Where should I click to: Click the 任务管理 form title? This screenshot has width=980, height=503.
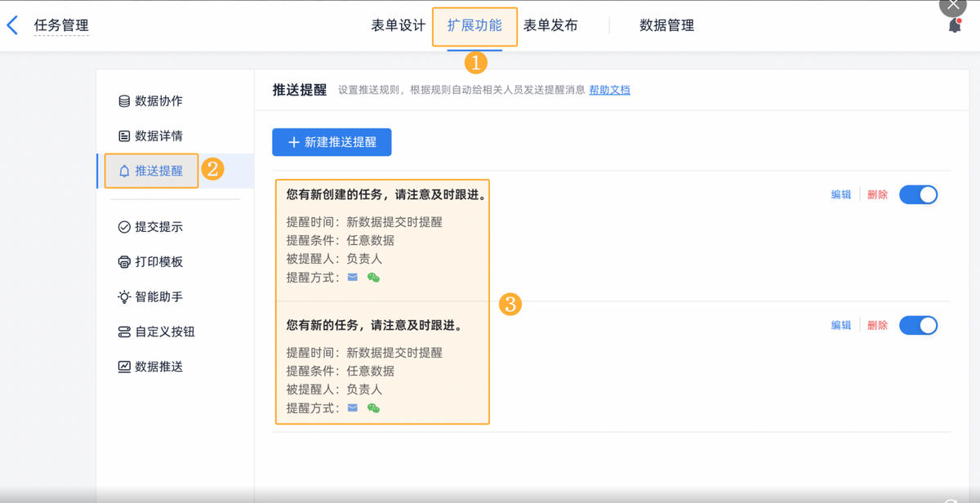coord(61,25)
